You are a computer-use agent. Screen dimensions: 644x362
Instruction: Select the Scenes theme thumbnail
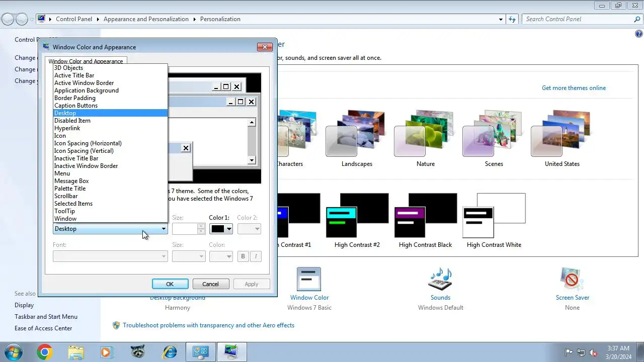tap(494, 133)
